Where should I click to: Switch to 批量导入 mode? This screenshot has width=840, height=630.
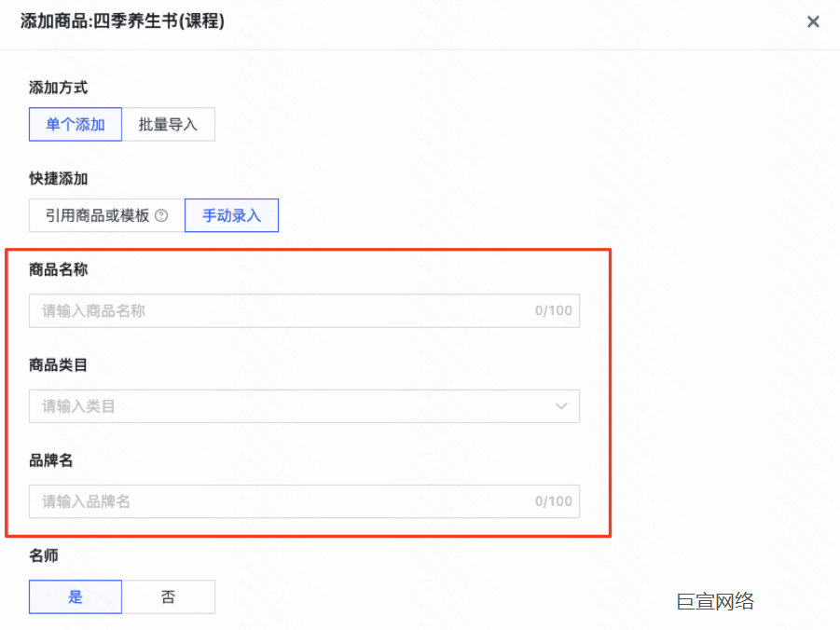pyautogui.click(x=169, y=125)
